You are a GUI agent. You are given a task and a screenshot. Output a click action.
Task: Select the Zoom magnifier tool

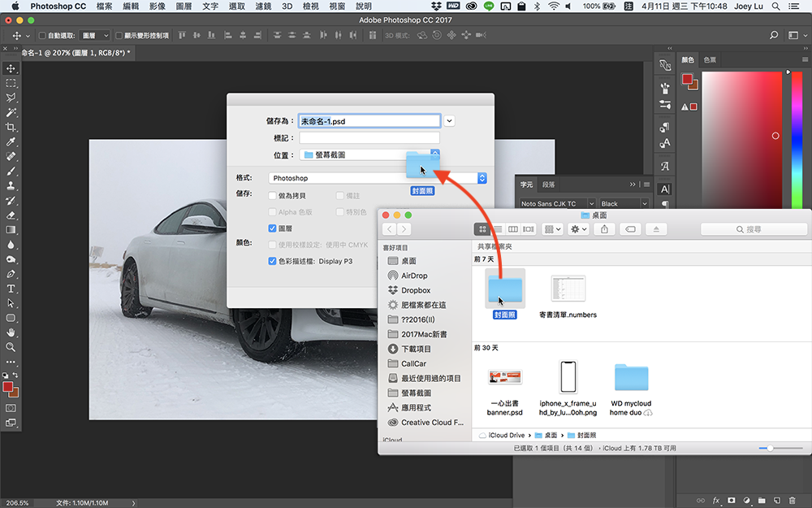(11, 347)
